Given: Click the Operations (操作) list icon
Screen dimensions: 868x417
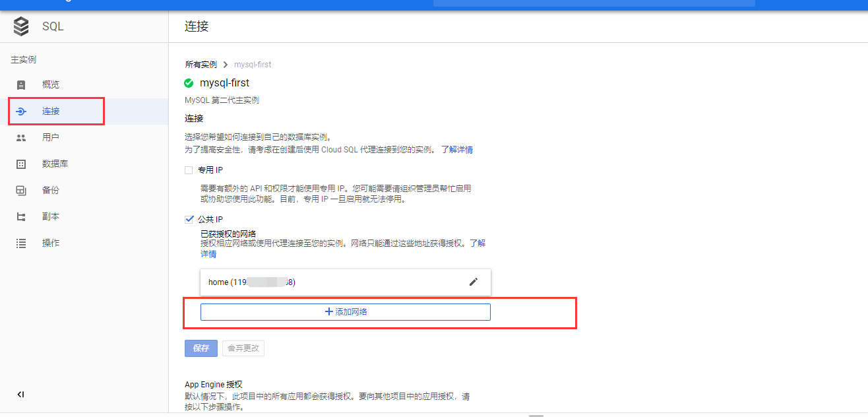Looking at the screenshot, I should 21,243.
